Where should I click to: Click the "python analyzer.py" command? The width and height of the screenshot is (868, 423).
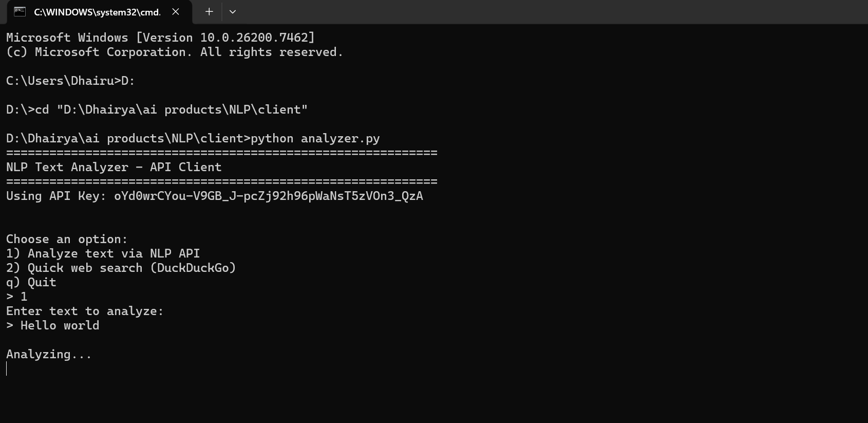315,138
